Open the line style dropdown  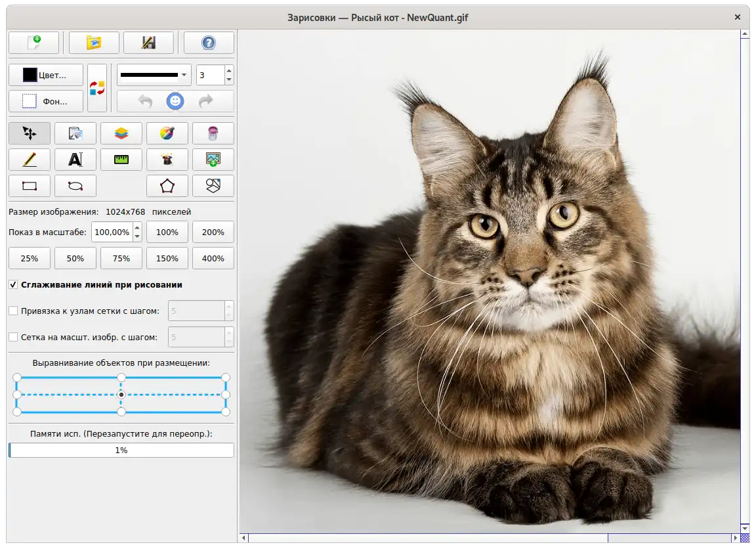point(154,75)
